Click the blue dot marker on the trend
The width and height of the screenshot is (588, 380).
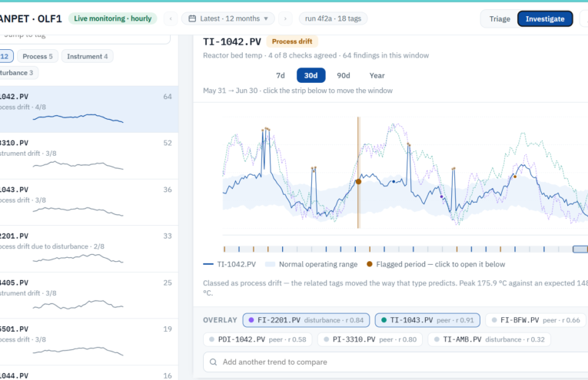point(394,182)
